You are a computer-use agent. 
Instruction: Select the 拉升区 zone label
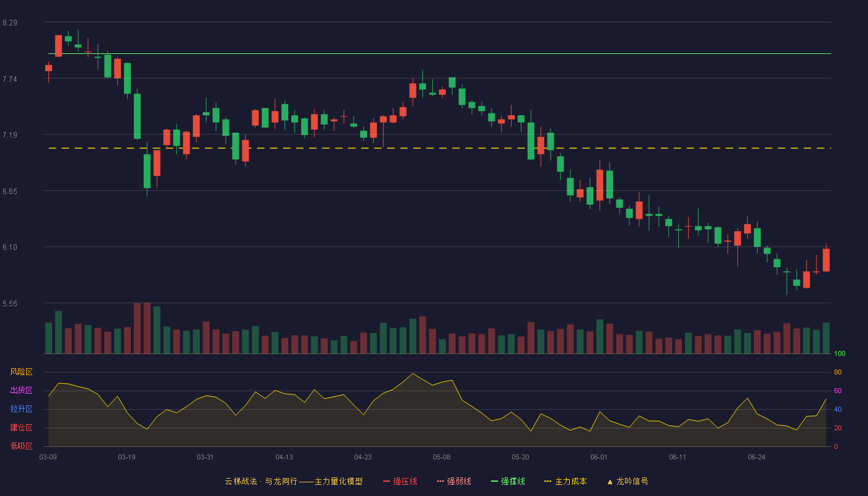coord(21,409)
